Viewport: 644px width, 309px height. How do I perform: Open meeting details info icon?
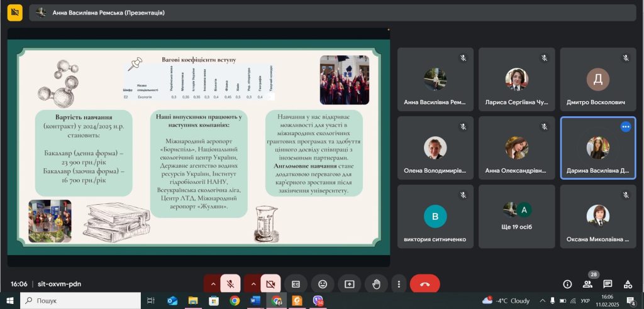(x=567, y=284)
